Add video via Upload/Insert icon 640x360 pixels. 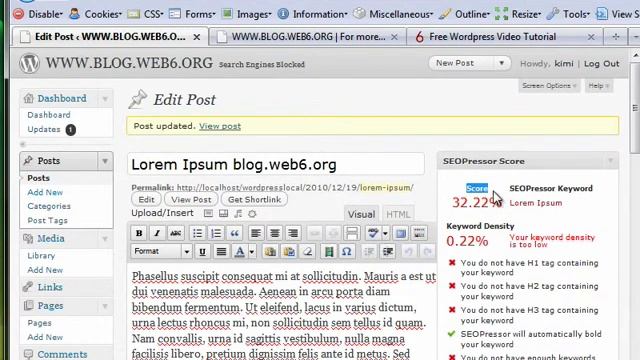tap(223, 213)
